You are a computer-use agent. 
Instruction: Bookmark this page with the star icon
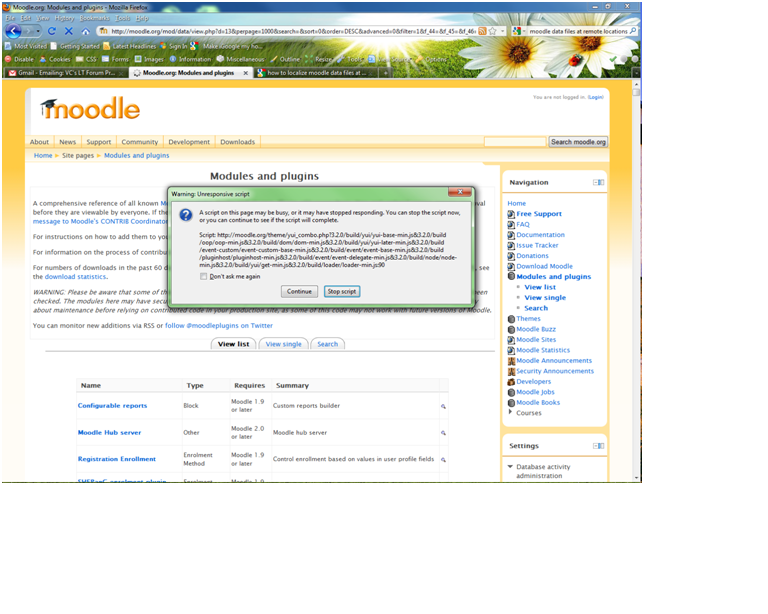click(493, 31)
